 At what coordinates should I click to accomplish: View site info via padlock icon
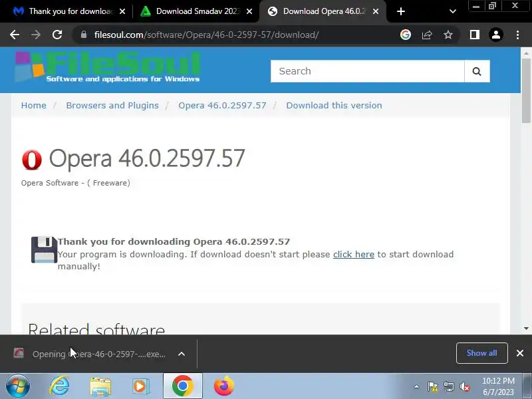click(84, 35)
